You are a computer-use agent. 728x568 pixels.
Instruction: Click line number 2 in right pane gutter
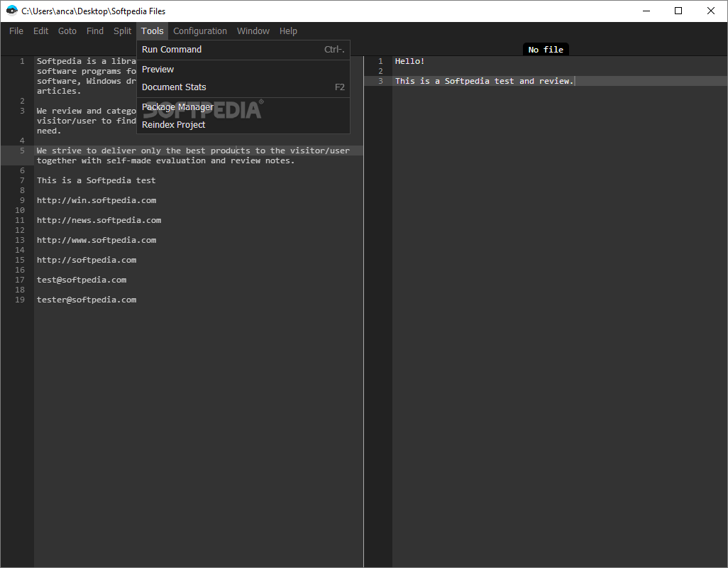point(380,71)
